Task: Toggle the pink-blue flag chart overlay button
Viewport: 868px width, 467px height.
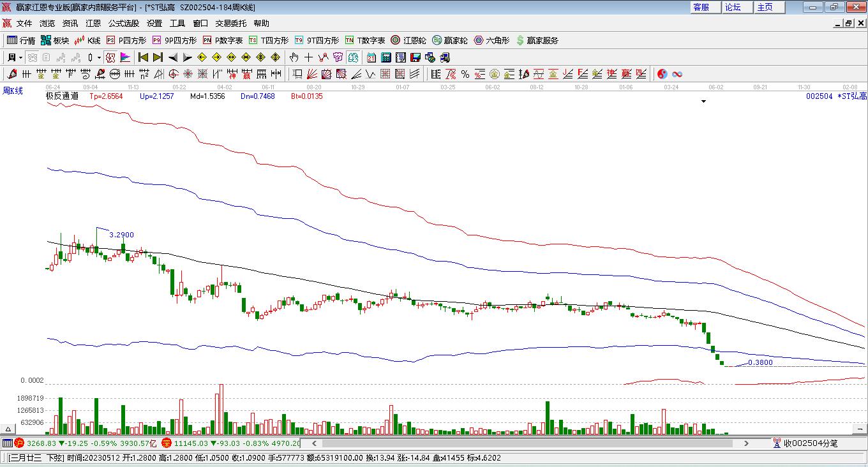Action: pyautogui.click(x=125, y=57)
